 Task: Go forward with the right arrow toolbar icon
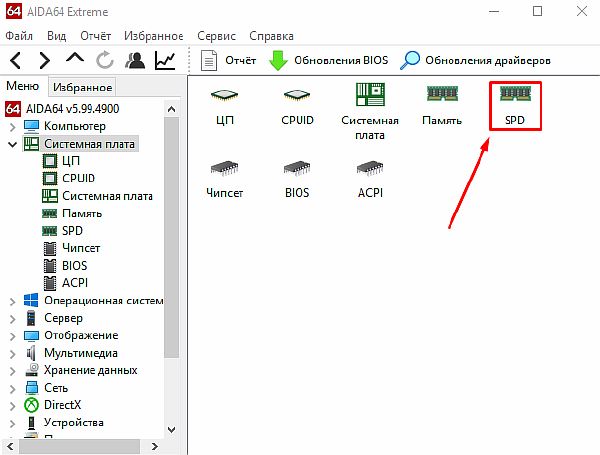coord(45,60)
